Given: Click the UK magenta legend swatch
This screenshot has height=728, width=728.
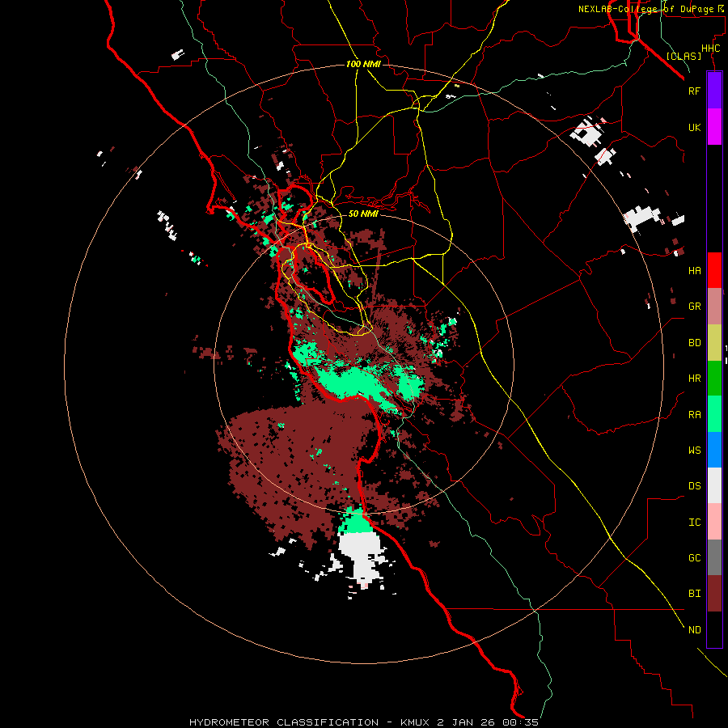Looking at the screenshot, I should pyautogui.click(x=714, y=127).
